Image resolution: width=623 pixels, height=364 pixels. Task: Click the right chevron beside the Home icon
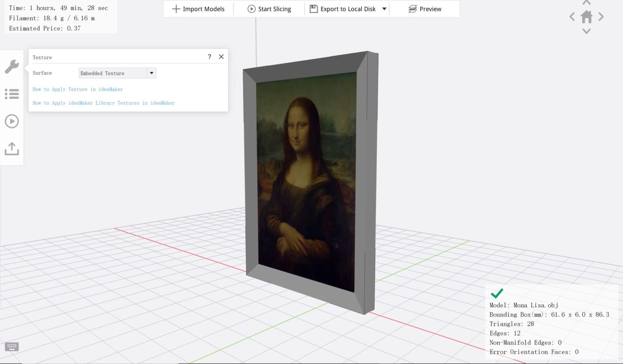[602, 17]
